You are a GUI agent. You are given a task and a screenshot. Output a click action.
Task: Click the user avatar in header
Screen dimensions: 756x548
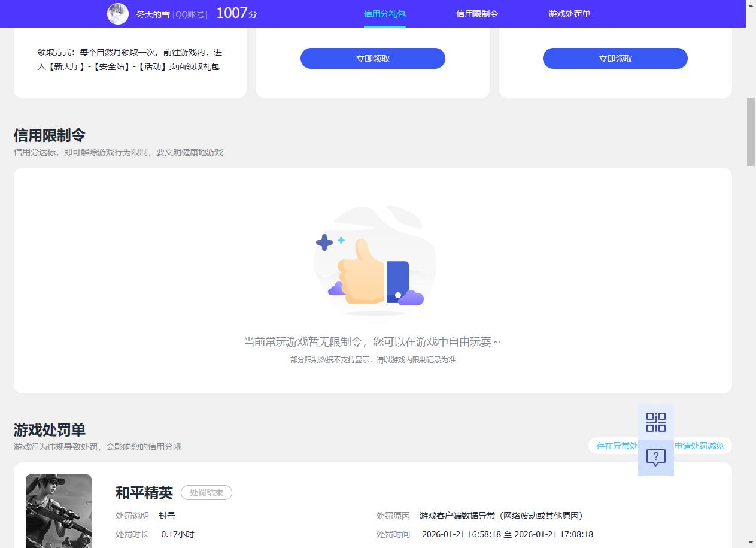pyautogui.click(x=118, y=13)
